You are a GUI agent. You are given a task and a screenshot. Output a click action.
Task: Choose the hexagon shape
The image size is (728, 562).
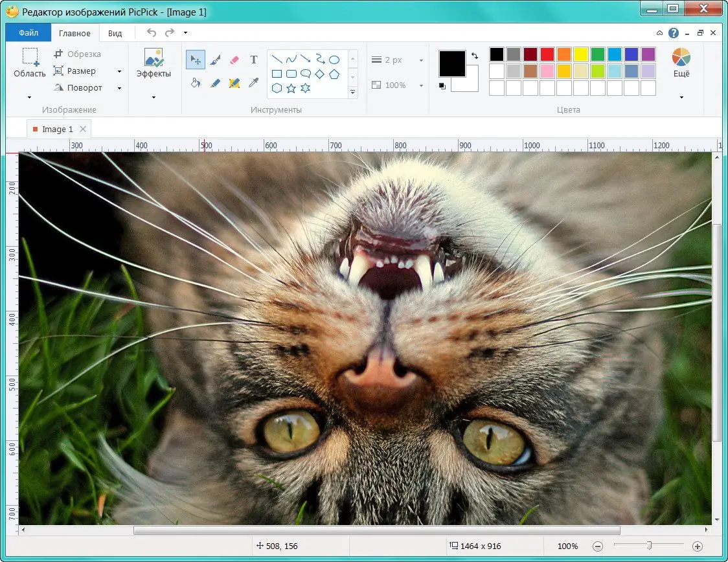(x=277, y=88)
